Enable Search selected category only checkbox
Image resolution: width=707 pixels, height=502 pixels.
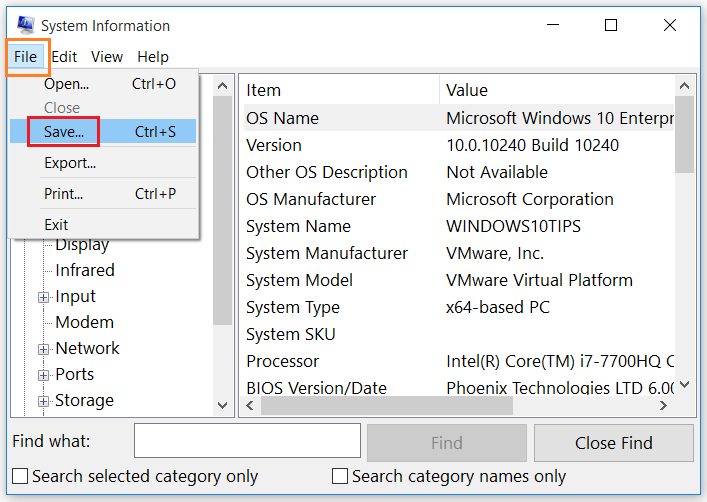tap(20, 476)
